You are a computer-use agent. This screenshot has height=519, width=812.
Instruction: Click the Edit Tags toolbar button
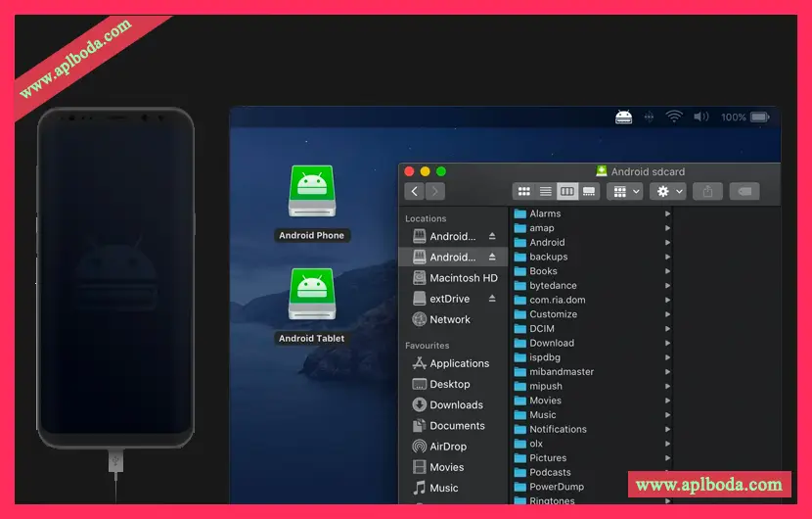point(744,191)
